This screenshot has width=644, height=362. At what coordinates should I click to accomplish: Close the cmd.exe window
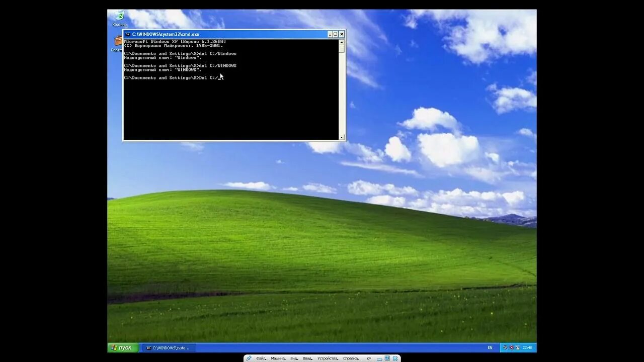pyautogui.click(x=342, y=34)
